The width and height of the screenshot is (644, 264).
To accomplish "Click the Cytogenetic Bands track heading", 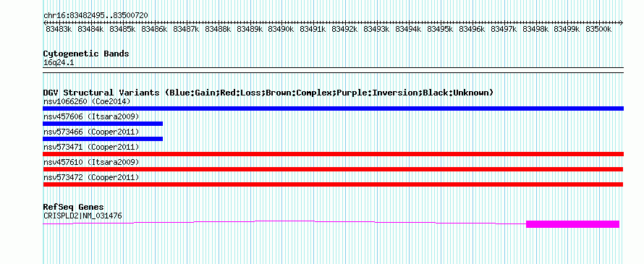I will [86, 54].
